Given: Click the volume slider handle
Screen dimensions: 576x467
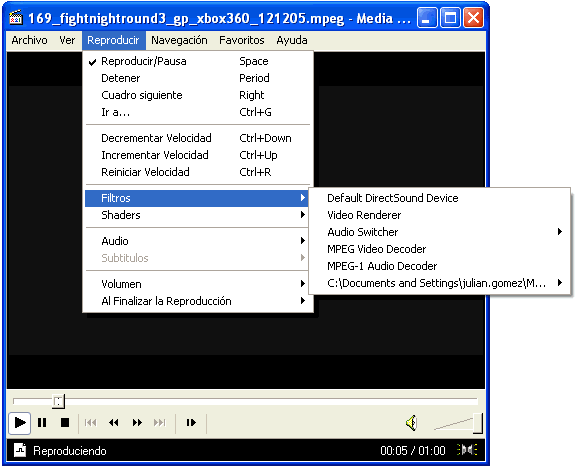Looking at the screenshot, I should coord(478,423).
